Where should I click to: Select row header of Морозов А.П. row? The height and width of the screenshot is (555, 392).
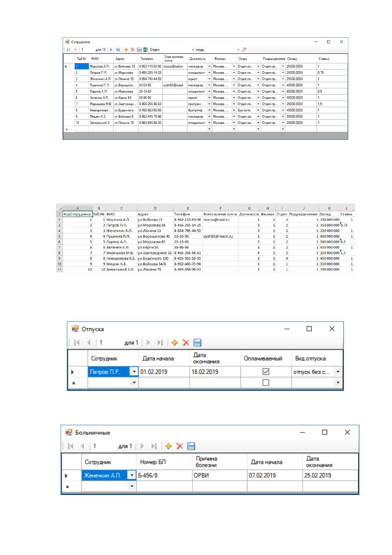69,66
